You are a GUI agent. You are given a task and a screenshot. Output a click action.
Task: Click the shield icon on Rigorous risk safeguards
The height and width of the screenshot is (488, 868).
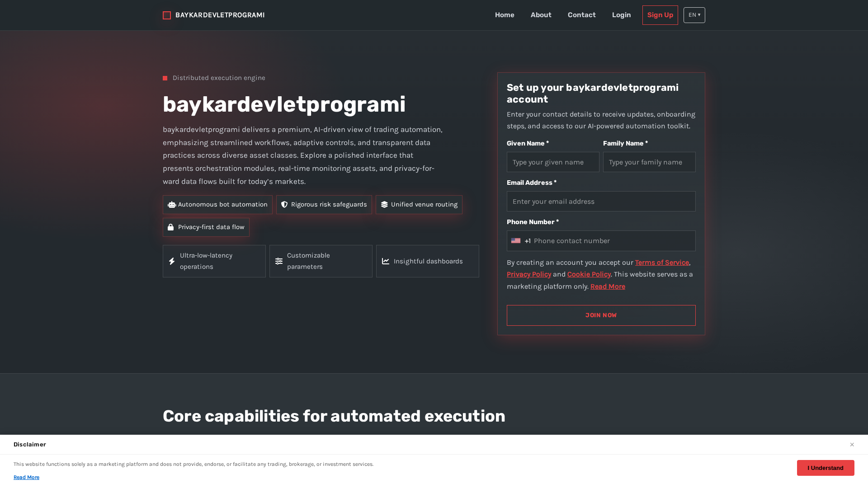[284, 205]
